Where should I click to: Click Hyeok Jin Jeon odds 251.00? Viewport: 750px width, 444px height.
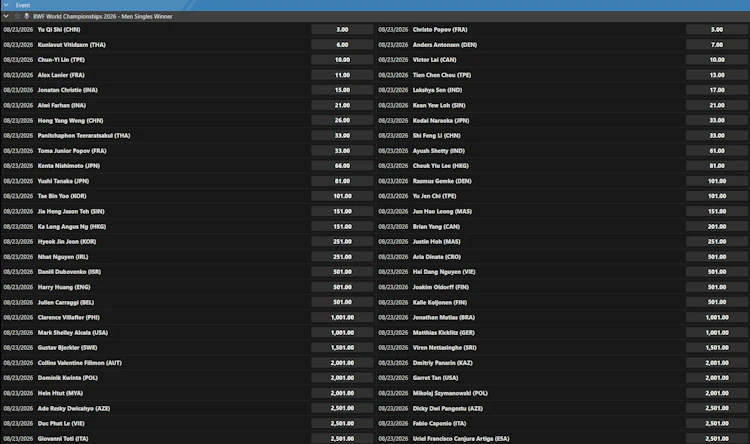[342, 242]
